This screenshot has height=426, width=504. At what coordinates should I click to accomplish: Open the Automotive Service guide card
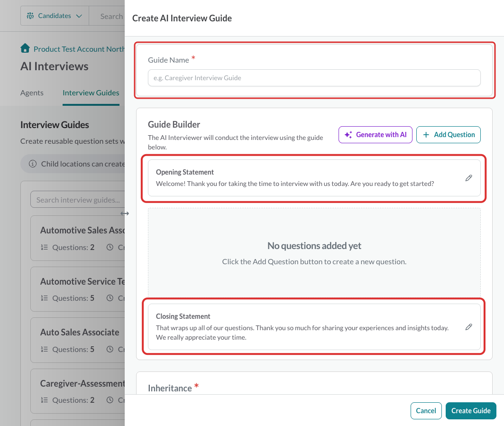[77, 289]
